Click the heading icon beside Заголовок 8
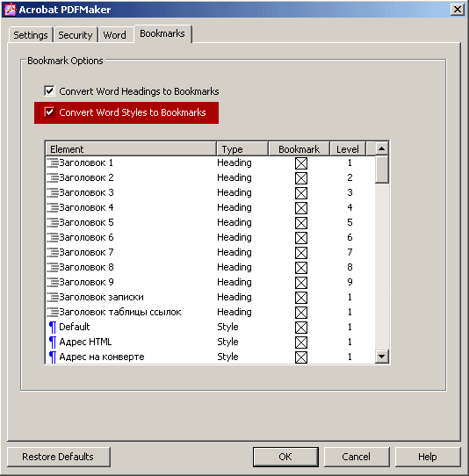Screen dimensions: 469x476 pyautogui.click(x=53, y=267)
